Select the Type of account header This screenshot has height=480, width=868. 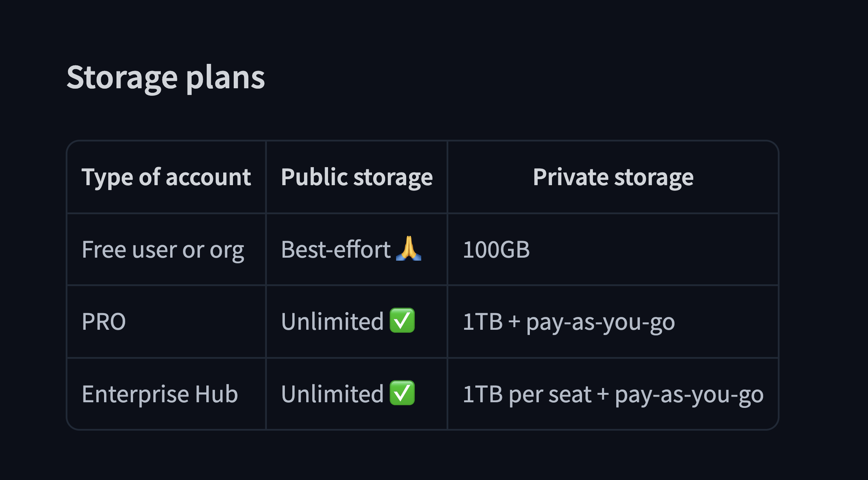pos(166,177)
